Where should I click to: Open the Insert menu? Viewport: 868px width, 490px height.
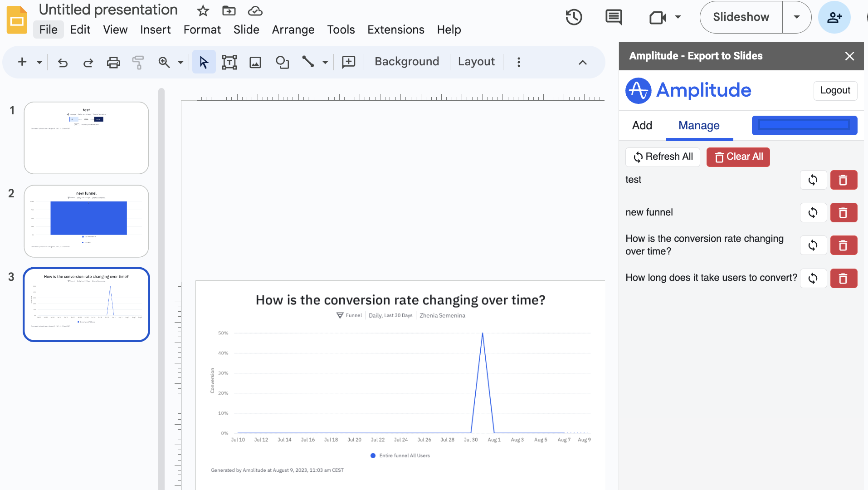pyautogui.click(x=155, y=30)
